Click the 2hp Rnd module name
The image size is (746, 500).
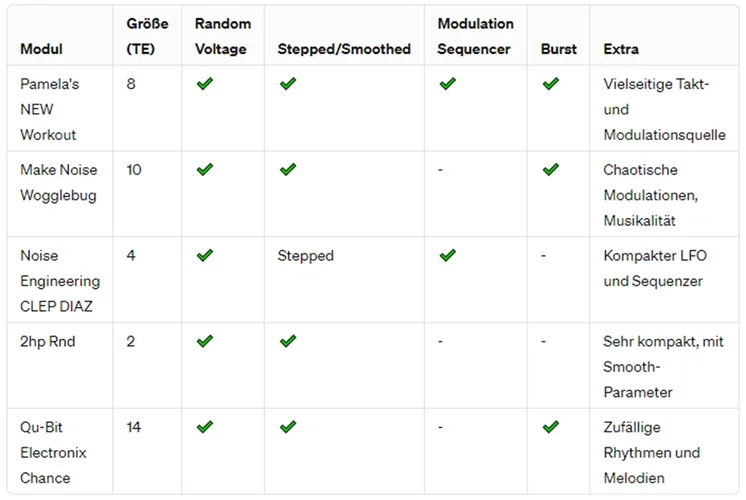[x=48, y=342]
